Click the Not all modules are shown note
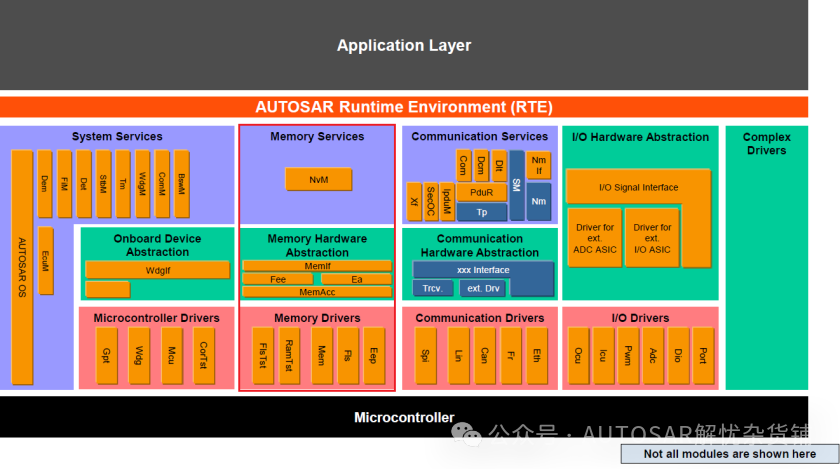840x469 pixels. 729,454
